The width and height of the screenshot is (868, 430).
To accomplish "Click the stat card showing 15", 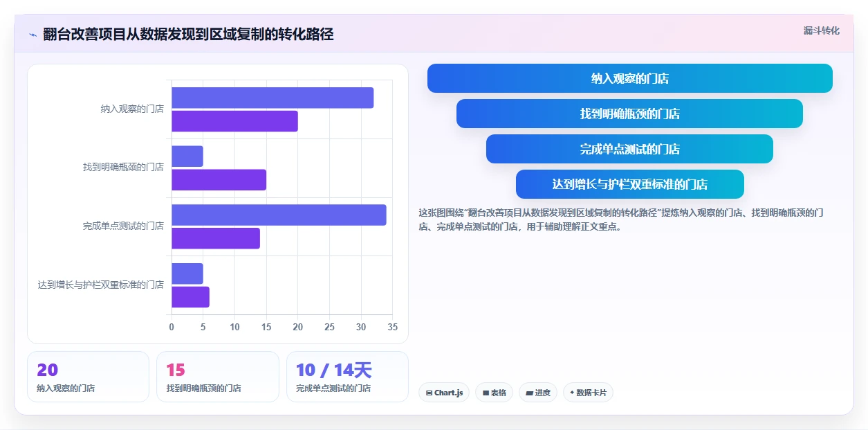I will (x=218, y=377).
